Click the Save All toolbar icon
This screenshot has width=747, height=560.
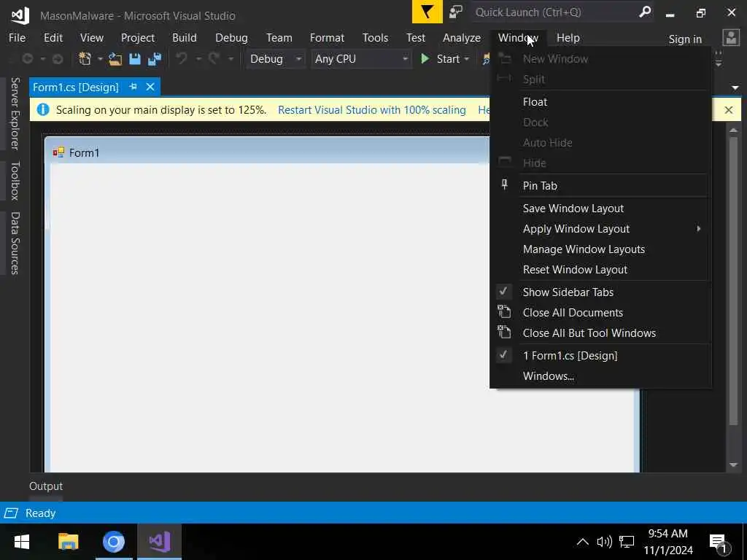click(x=155, y=58)
